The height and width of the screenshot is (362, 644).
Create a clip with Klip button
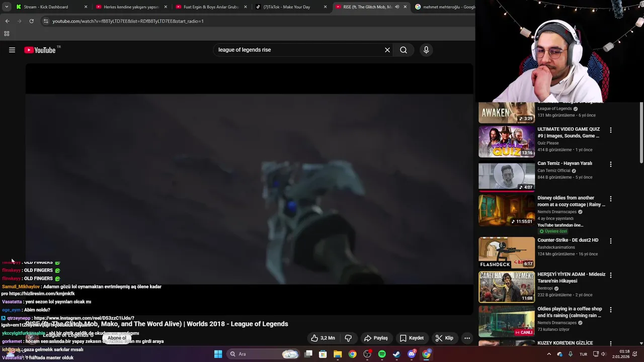[x=444, y=338]
